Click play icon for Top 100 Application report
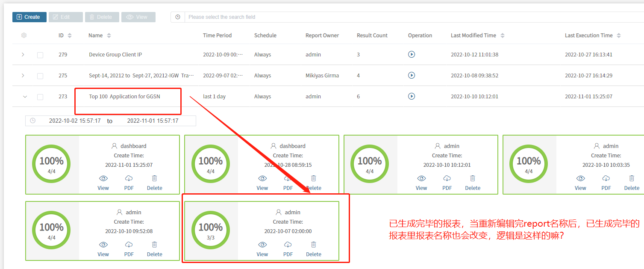 [412, 96]
